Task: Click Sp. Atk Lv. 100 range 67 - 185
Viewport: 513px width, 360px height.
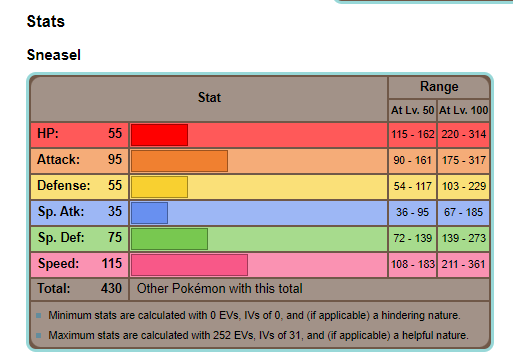Action: 463,213
